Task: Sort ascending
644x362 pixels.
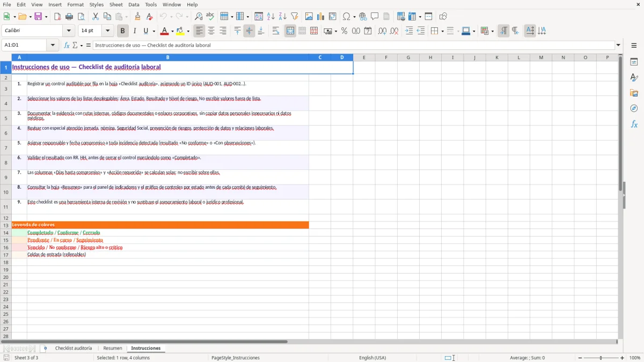Action: (271, 17)
